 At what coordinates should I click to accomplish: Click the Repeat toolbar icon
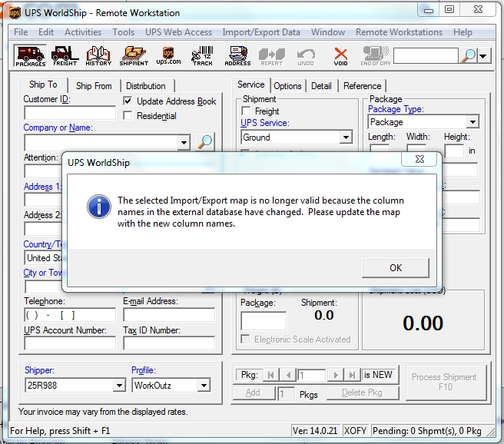coord(272,56)
